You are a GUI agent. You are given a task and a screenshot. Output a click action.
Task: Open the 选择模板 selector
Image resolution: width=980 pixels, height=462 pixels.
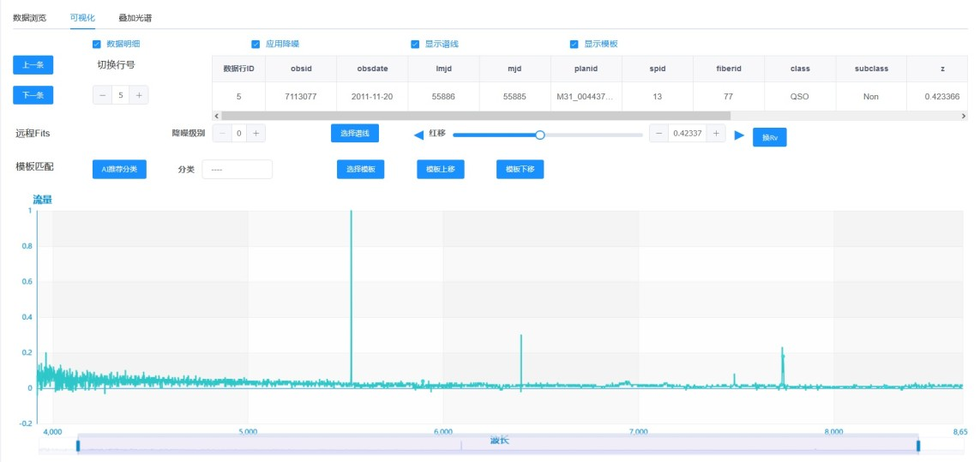[x=360, y=169]
